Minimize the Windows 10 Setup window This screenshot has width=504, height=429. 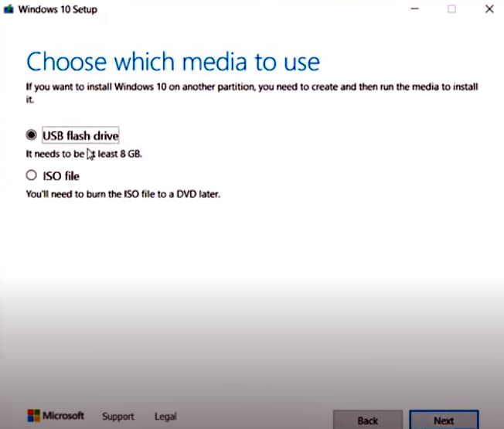(414, 9)
